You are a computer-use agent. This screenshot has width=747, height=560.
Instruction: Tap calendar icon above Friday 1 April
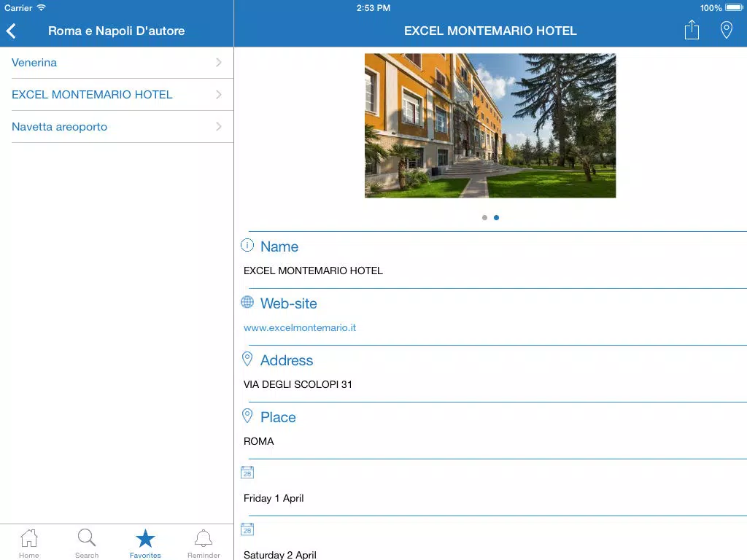coord(247,472)
